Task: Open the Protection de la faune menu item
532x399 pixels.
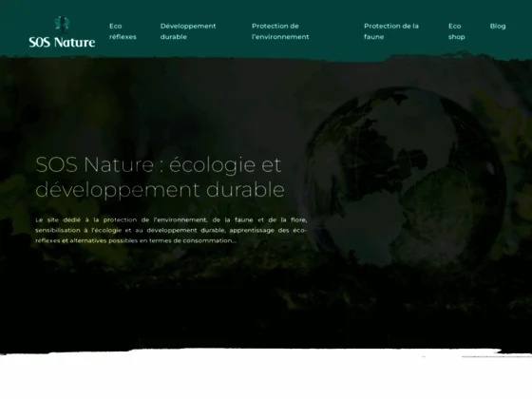Action: click(391, 31)
